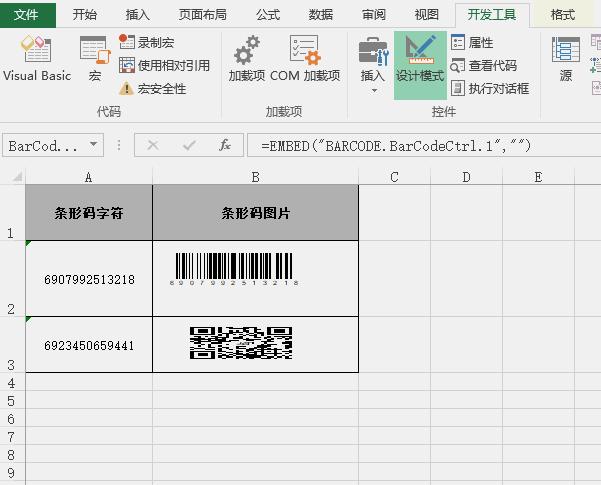Open COM 加载项 add-ins dialog

[305, 58]
